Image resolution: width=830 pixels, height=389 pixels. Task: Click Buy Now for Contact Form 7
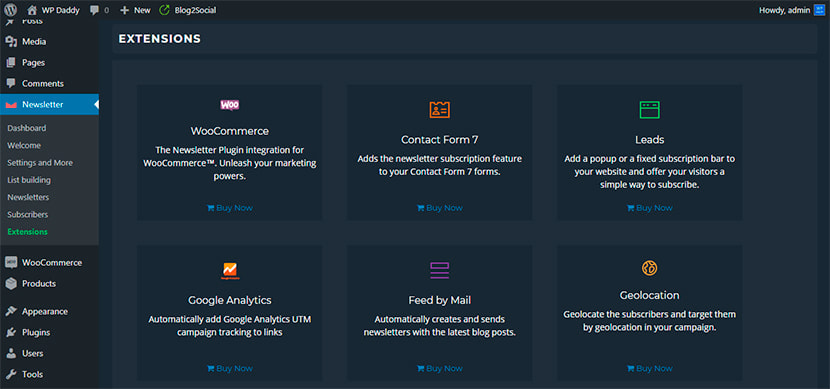[439, 208]
